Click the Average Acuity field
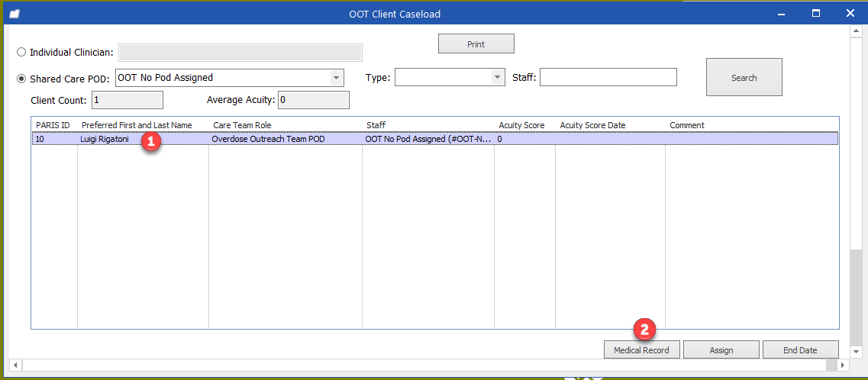The height and width of the screenshot is (380, 868). [313, 100]
